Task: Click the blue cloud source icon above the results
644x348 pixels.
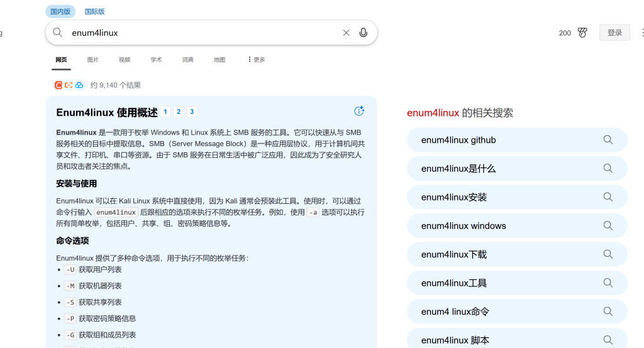Action: point(79,85)
